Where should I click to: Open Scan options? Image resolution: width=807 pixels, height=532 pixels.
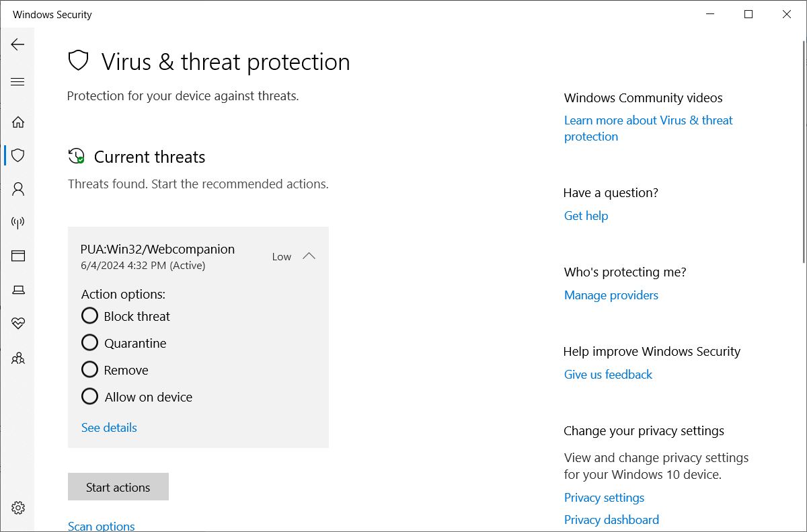point(101,525)
